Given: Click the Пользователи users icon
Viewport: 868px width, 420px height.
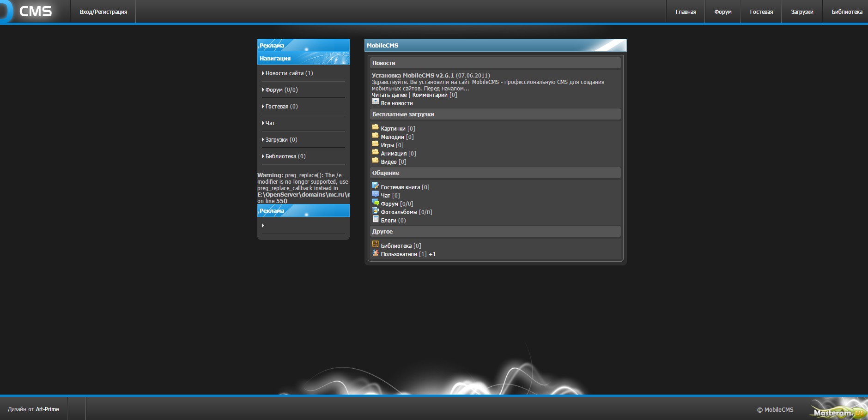Looking at the screenshot, I should [x=375, y=253].
